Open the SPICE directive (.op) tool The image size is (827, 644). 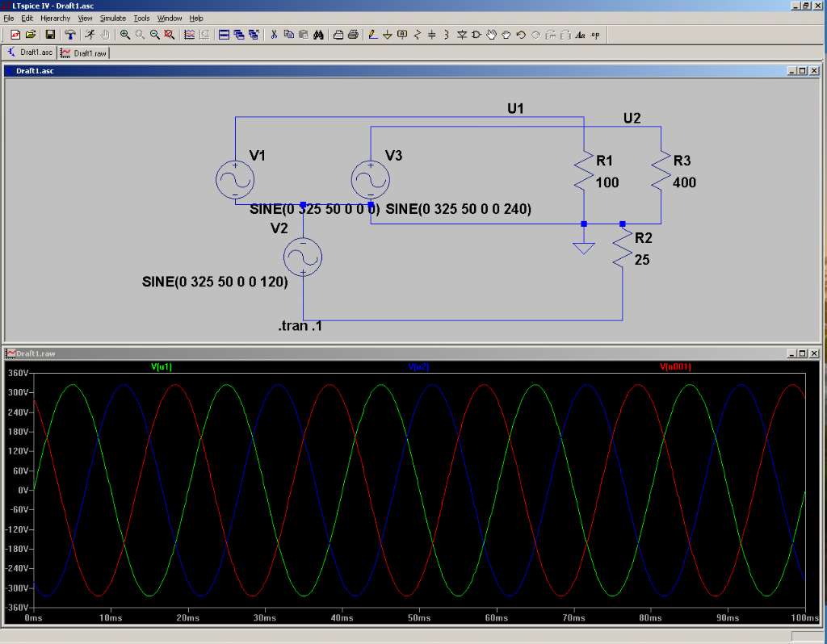[595, 35]
